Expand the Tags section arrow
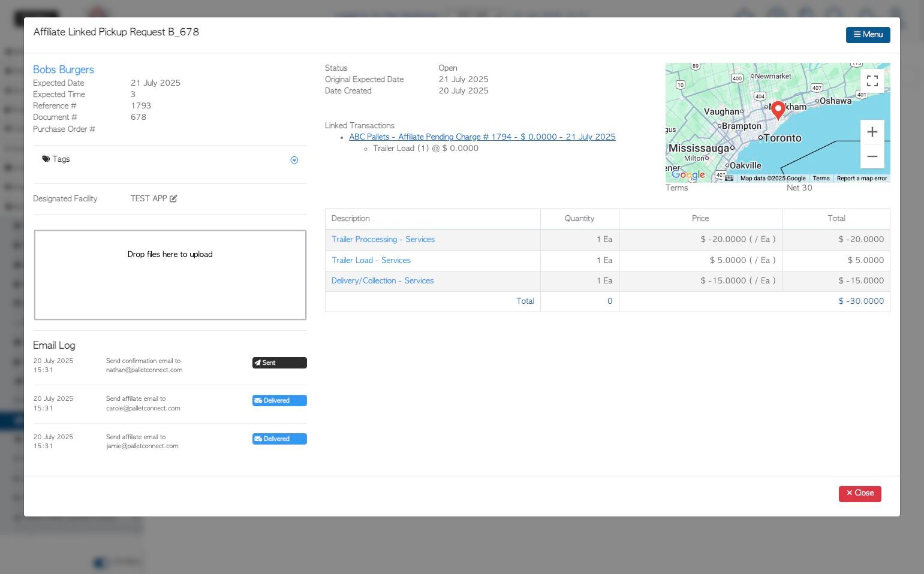This screenshot has height=574, width=924. click(294, 160)
